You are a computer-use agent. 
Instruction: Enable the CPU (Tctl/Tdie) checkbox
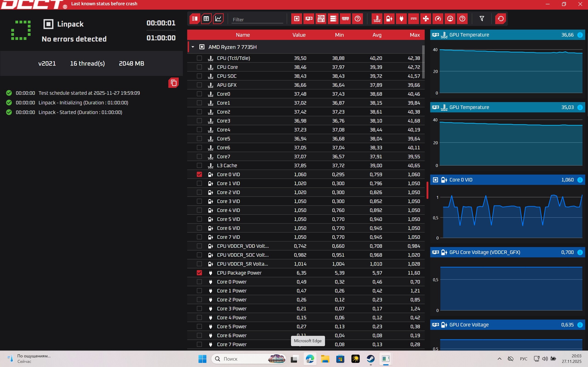tap(199, 58)
